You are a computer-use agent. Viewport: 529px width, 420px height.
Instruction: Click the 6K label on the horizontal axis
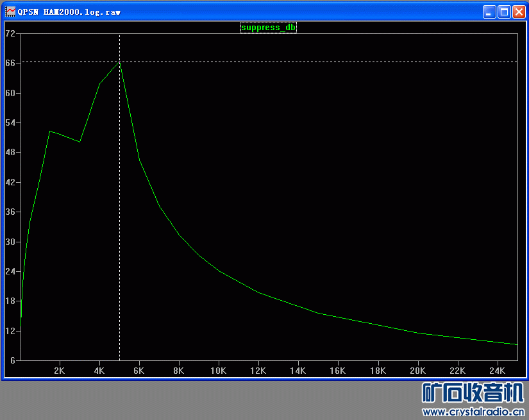click(x=139, y=371)
